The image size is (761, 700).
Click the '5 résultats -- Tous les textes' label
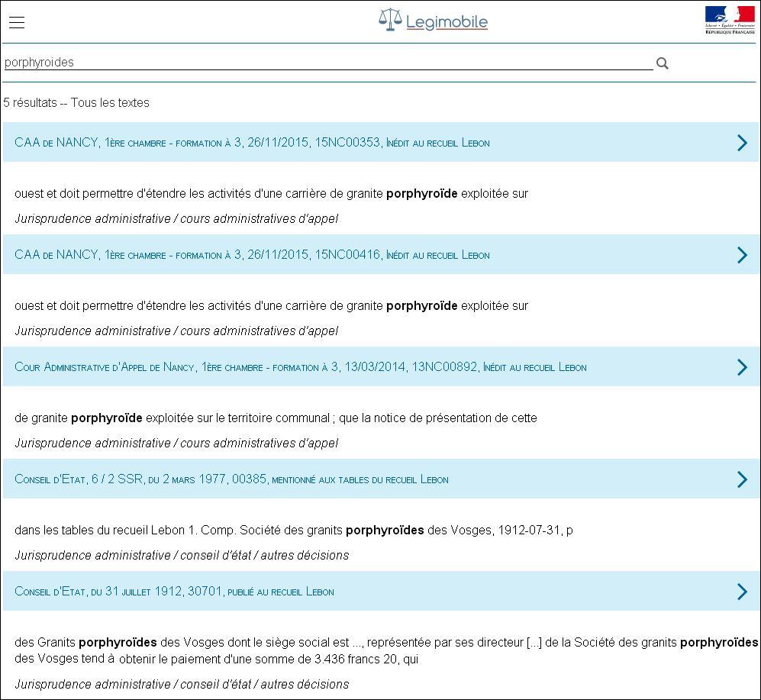76,103
